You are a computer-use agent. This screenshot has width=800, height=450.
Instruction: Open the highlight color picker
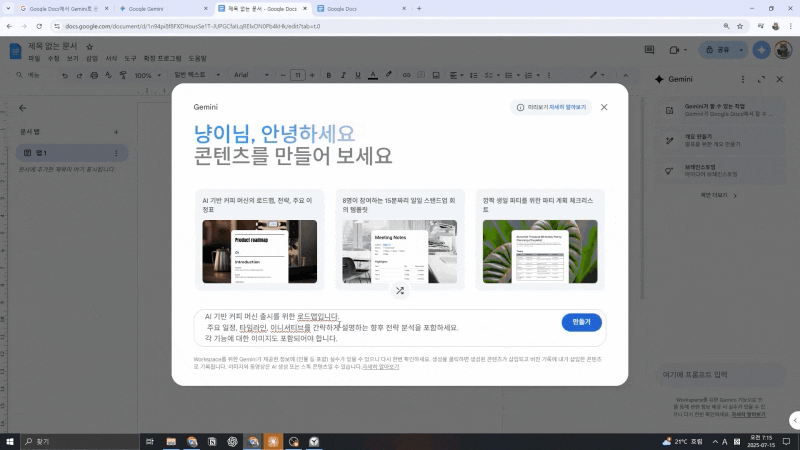coord(389,75)
